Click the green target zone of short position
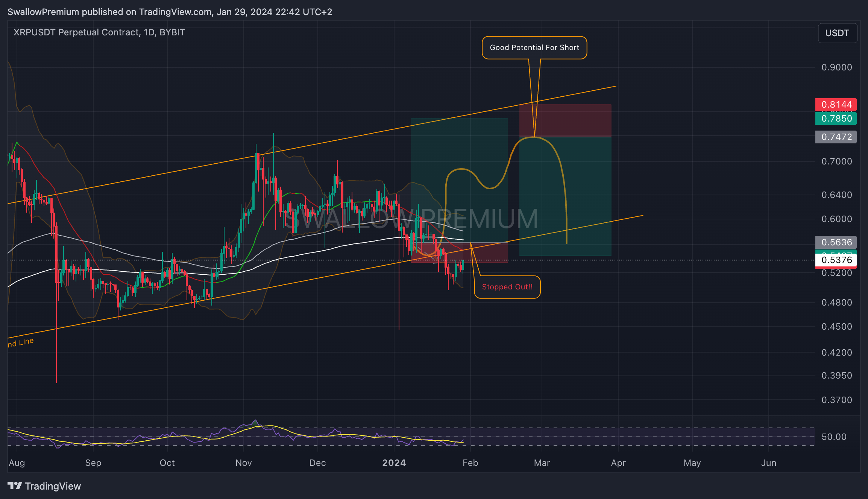The height and width of the screenshot is (499, 868). [x=565, y=196]
